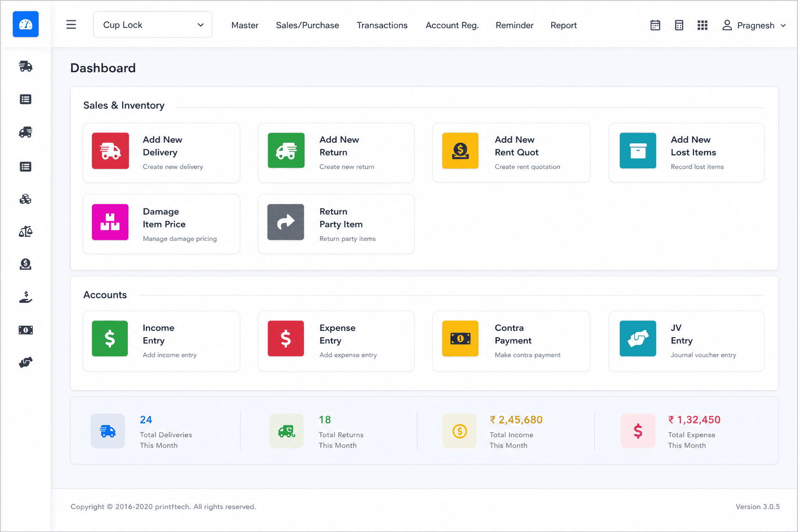
Task: Click the Add New Lost Items title
Action: tap(693, 146)
